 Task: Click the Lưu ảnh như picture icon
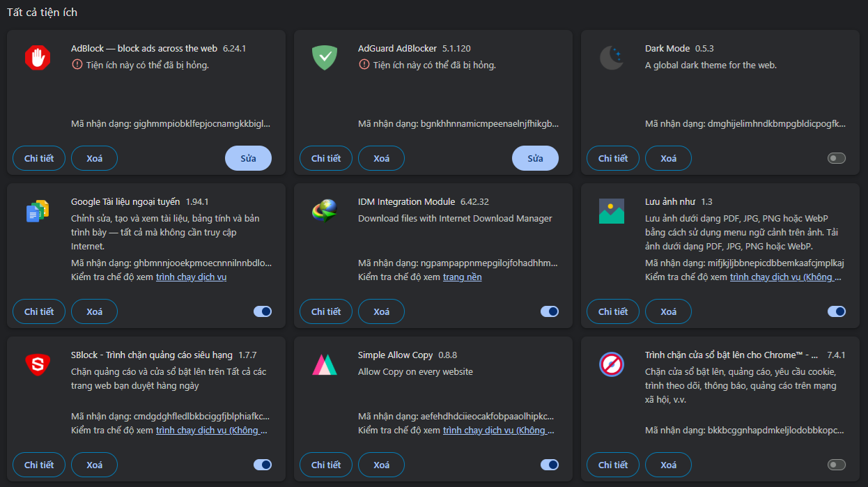tap(612, 211)
